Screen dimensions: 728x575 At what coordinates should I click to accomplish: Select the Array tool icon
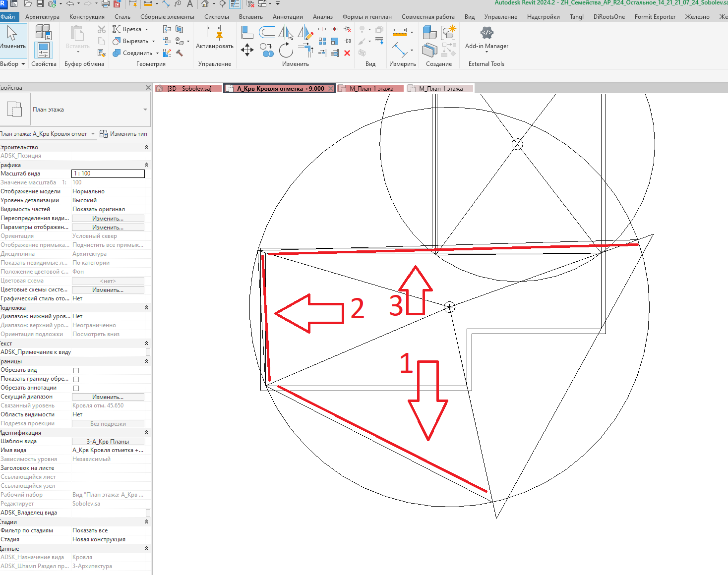[322, 41]
